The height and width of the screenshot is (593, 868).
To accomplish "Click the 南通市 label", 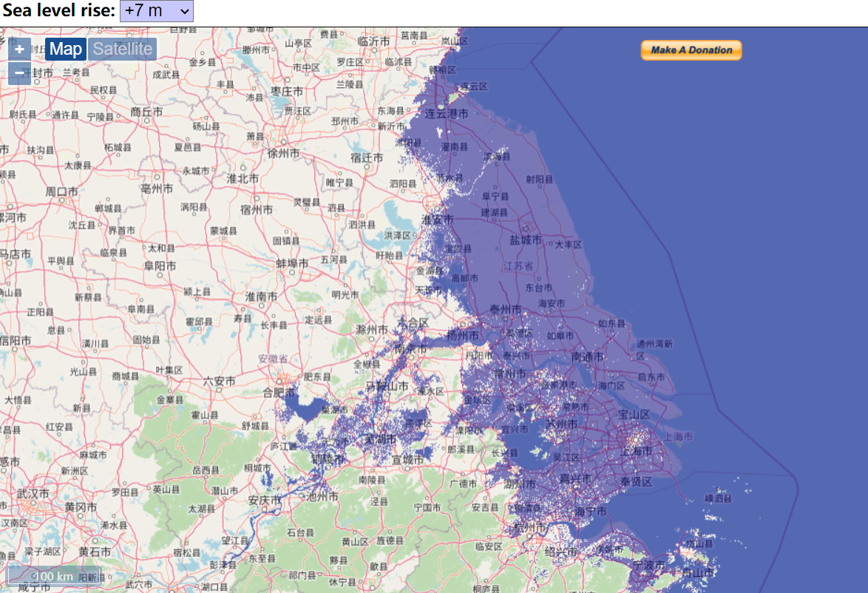I will (587, 356).
